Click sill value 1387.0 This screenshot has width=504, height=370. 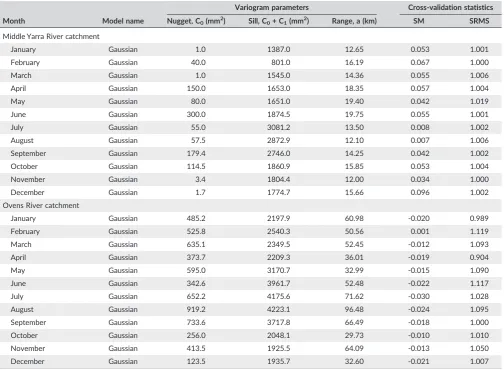pos(279,49)
